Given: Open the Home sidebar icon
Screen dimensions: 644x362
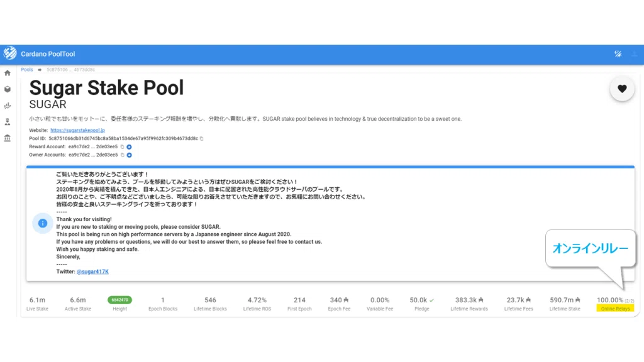Looking at the screenshot, I should tap(8, 73).
